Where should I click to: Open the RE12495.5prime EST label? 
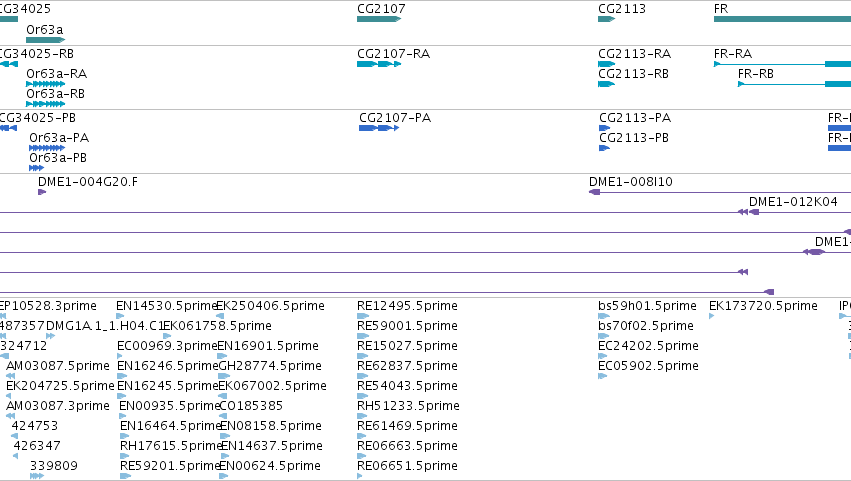[x=407, y=306]
